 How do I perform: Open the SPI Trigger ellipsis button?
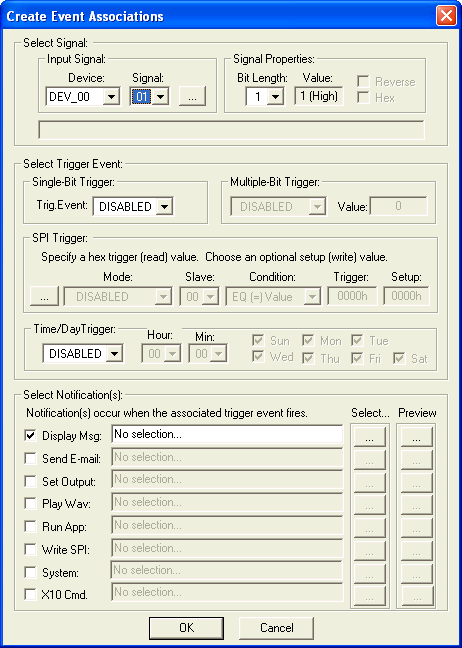point(45,296)
